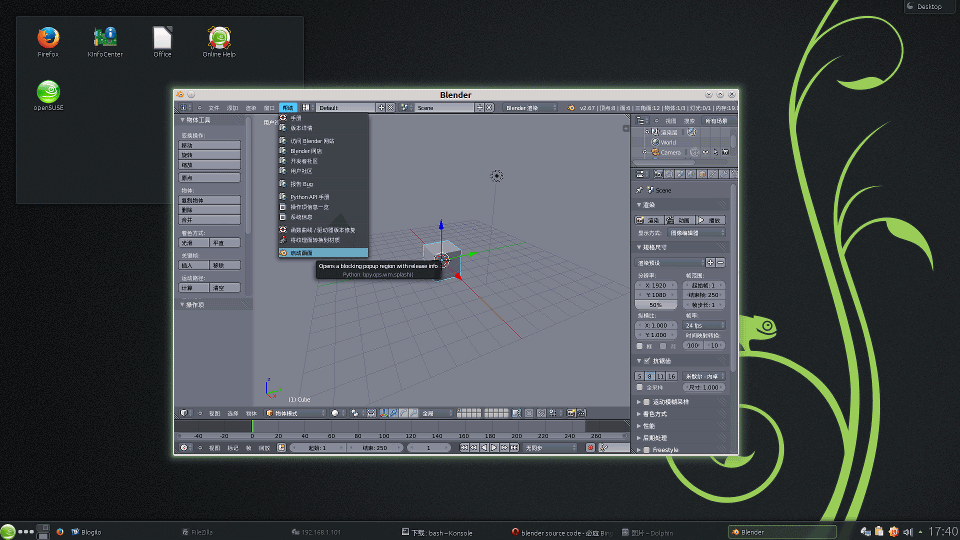
Task: Click the Play rendered animation button
Action: (710, 220)
